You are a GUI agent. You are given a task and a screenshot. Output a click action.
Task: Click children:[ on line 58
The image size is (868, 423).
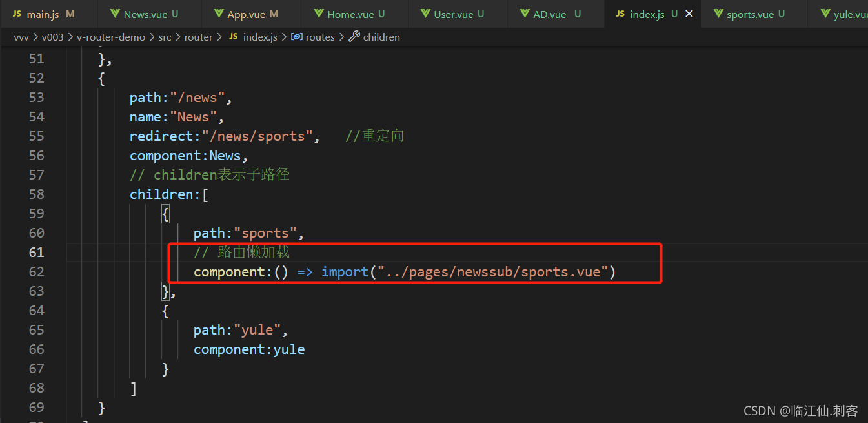[168, 194]
